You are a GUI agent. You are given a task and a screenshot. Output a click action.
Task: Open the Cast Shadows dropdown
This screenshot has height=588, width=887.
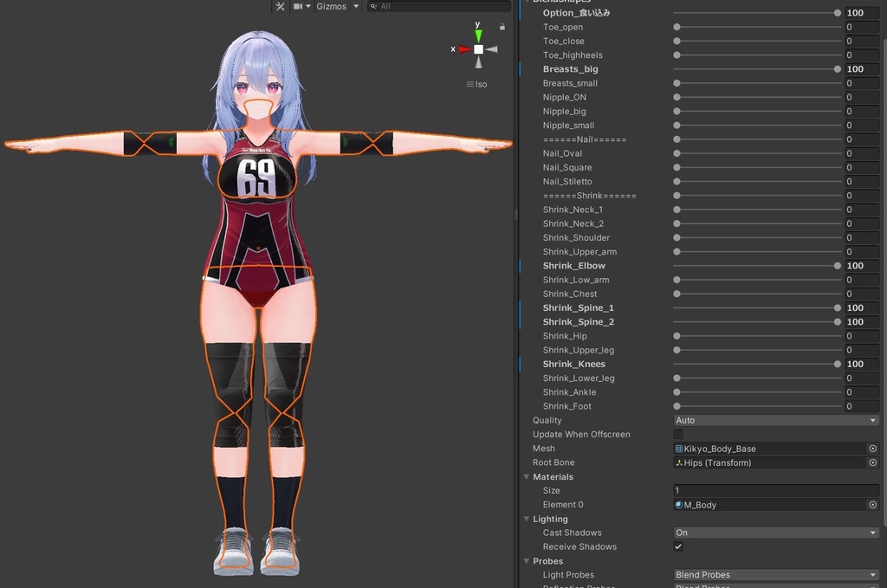click(776, 533)
